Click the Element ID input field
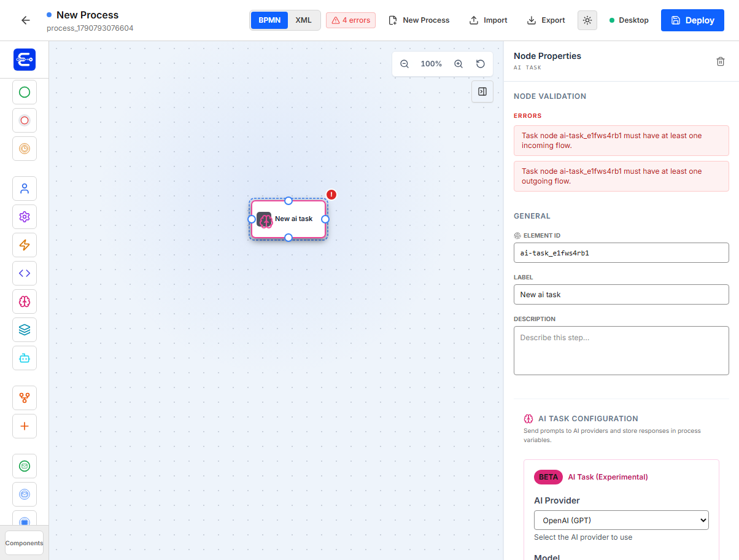739x560 pixels. [x=621, y=253]
